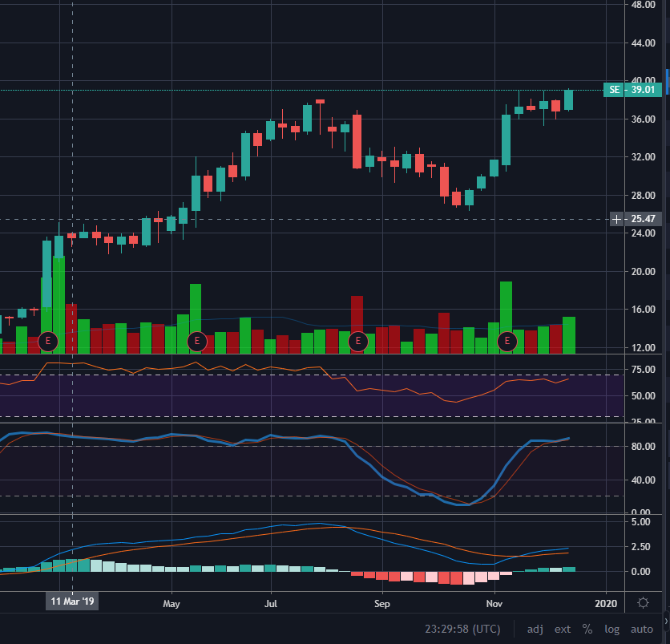The width and height of the screenshot is (670, 644).
Task: Click the 36.00 price axis label
Action: (643, 119)
